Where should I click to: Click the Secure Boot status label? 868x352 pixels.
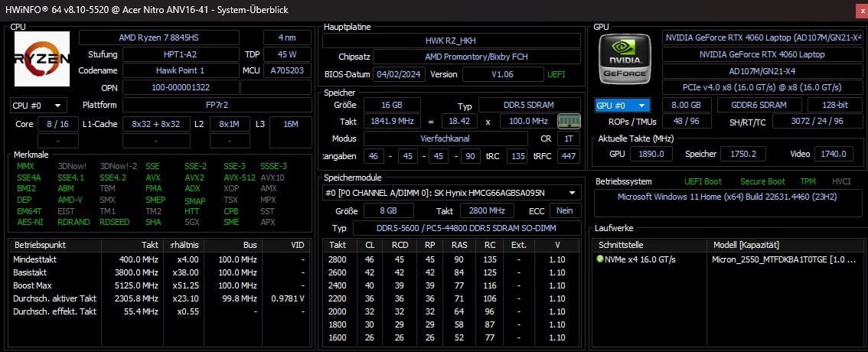pos(763,181)
